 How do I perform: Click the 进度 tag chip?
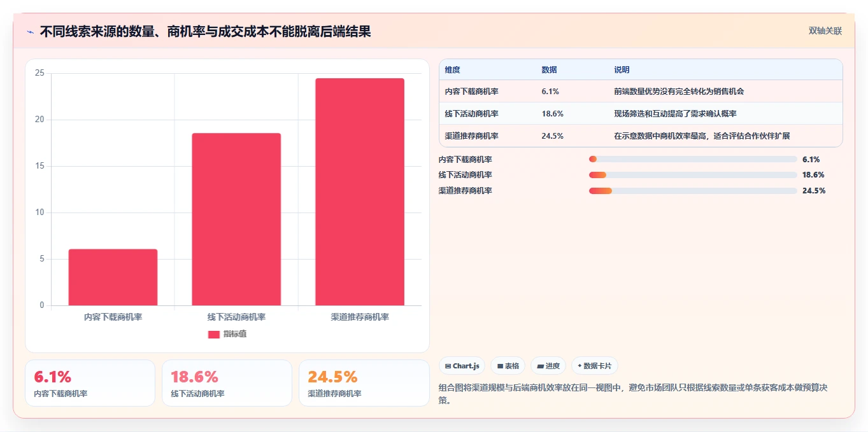[548, 366]
